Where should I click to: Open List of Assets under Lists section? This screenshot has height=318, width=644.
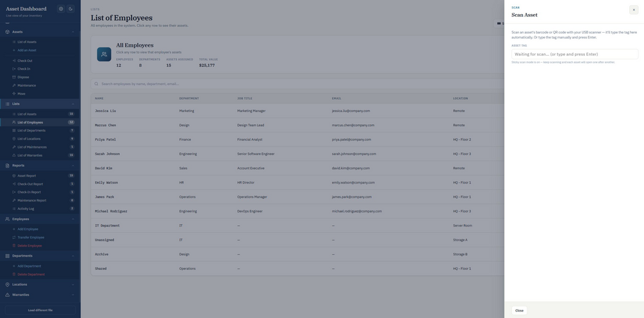(x=40, y=114)
